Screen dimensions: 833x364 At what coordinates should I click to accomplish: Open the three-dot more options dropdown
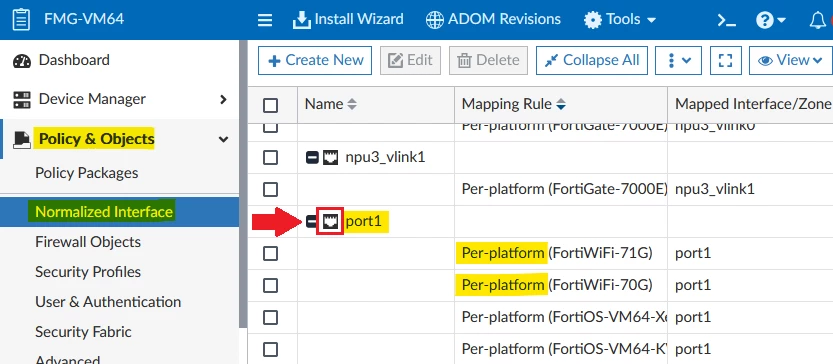coord(678,61)
